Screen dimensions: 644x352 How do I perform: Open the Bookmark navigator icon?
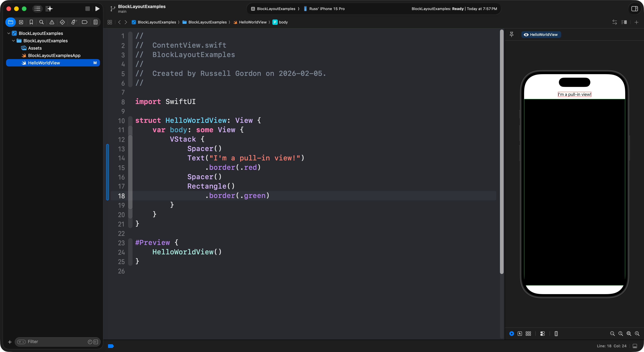[31, 22]
